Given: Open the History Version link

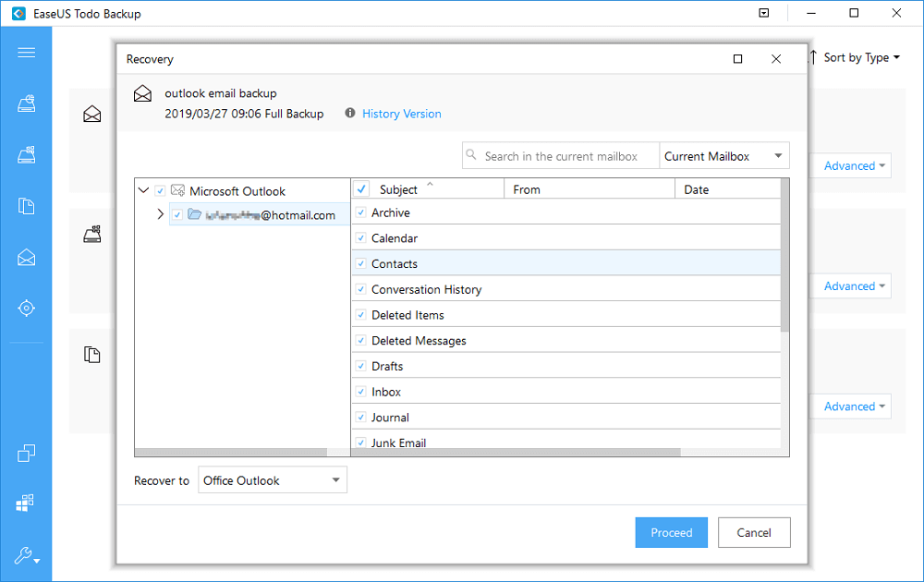Looking at the screenshot, I should pyautogui.click(x=401, y=114).
